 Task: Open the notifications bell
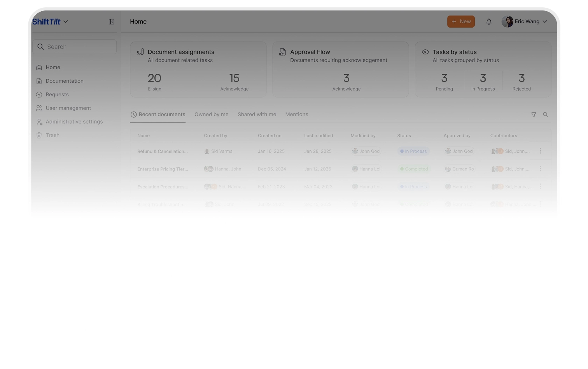489,22
